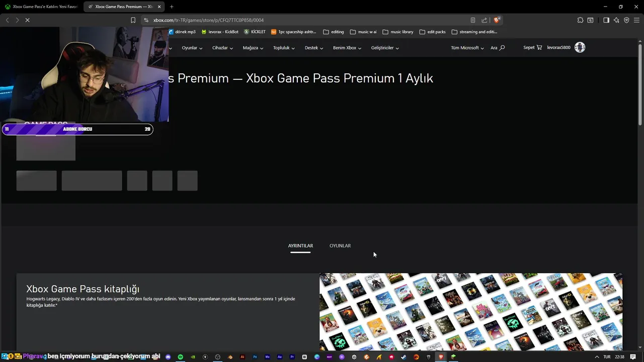Open the Destek dropdown

coord(314,48)
